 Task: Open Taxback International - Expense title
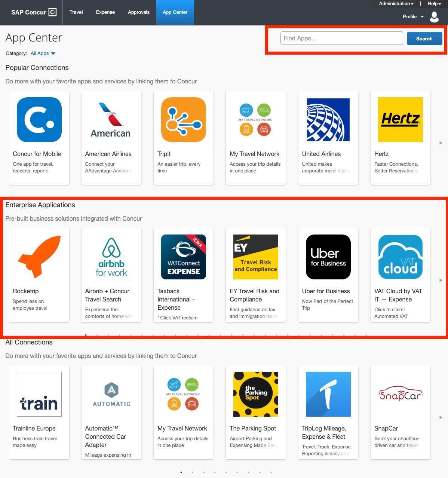click(176, 300)
